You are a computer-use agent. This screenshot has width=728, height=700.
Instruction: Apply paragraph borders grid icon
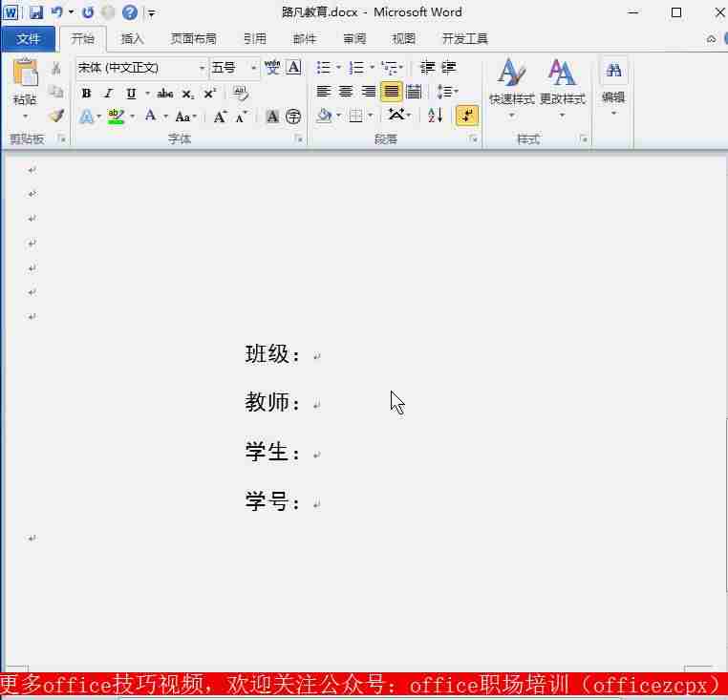point(356,116)
